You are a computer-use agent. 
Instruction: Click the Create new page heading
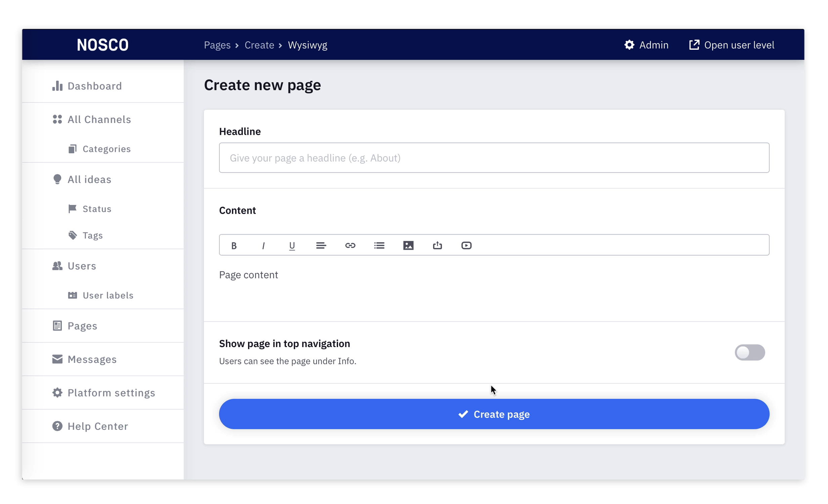tap(262, 85)
